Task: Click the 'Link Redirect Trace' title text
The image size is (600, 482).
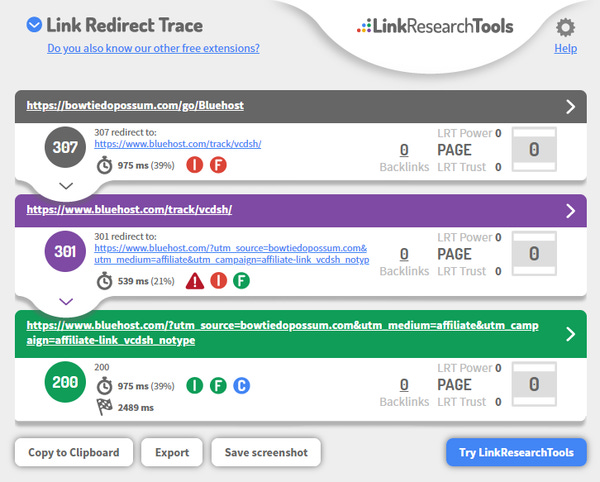Action: [x=125, y=25]
